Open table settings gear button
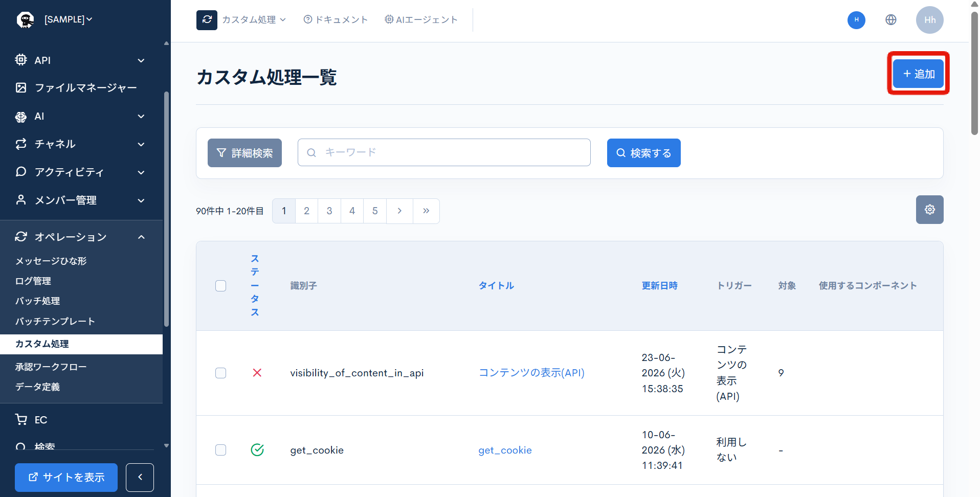The width and height of the screenshot is (980, 497). click(x=929, y=210)
